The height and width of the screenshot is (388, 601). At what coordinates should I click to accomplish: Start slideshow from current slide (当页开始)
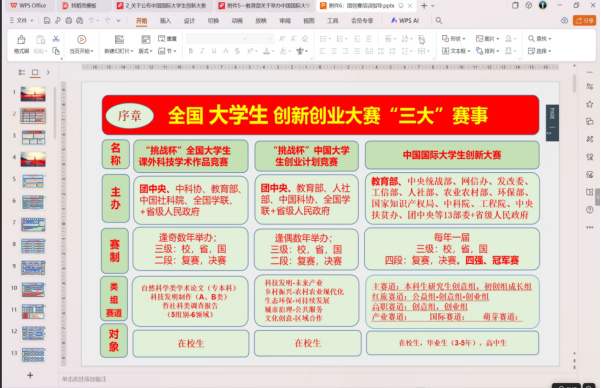tap(81, 44)
